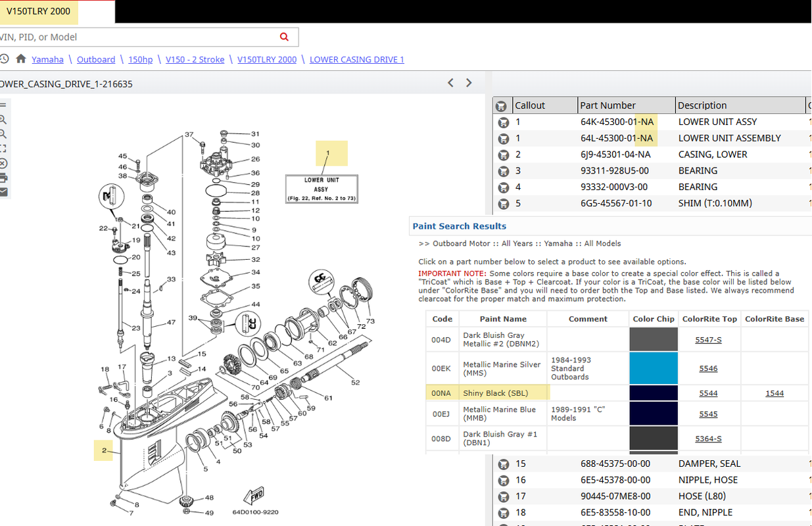
Task: Open ColorRite Top link 5364-S
Action: coord(708,439)
